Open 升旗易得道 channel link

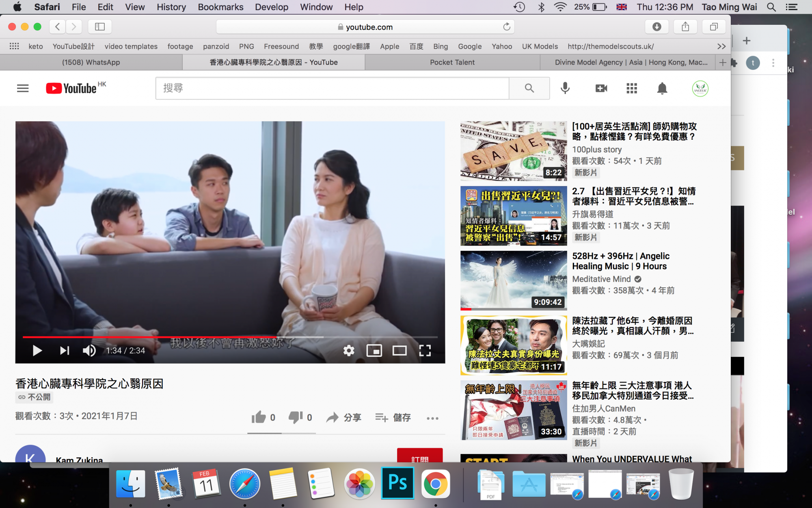[593, 214]
